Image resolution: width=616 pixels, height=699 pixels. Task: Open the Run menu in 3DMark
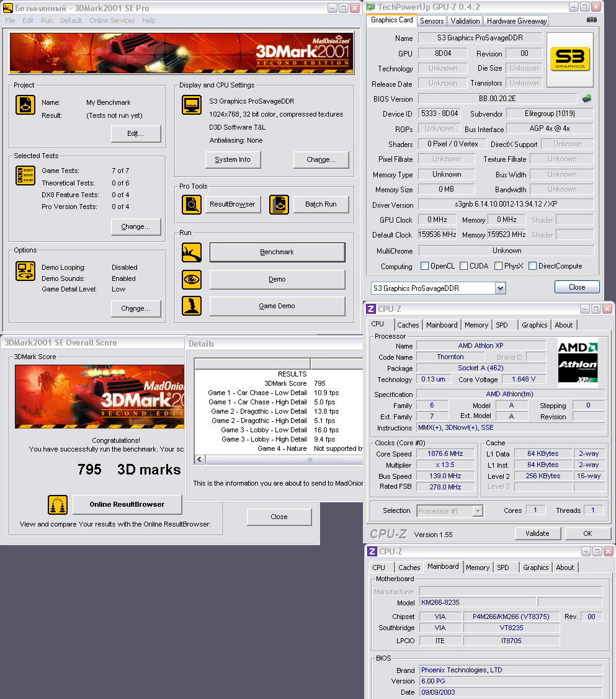[x=47, y=20]
